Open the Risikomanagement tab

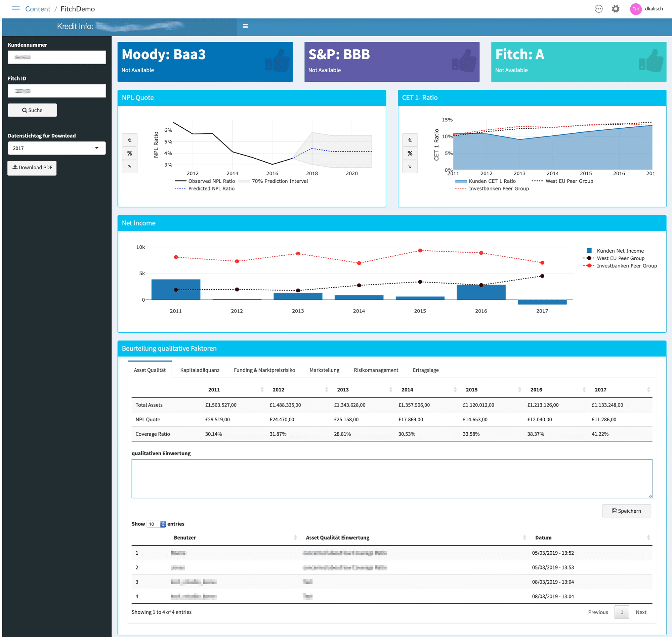376,370
